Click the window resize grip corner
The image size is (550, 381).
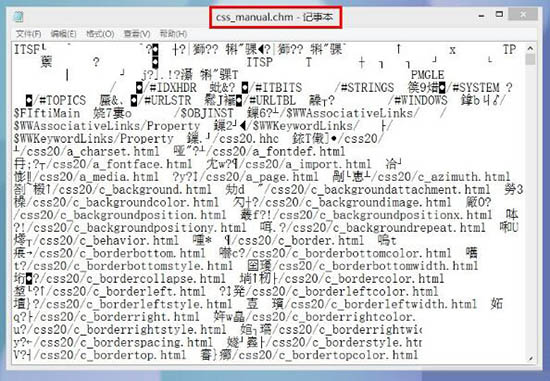[x=530, y=359]
